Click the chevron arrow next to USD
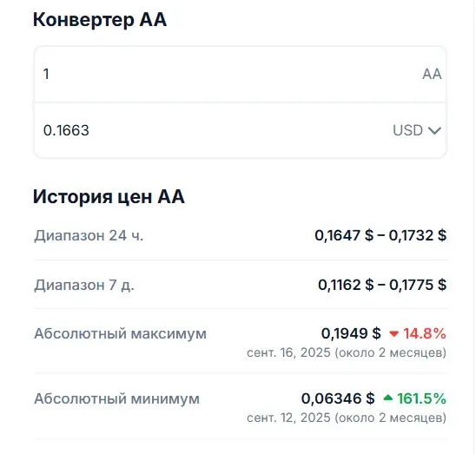Screen dimensions: 476x454 pos(434,131)
